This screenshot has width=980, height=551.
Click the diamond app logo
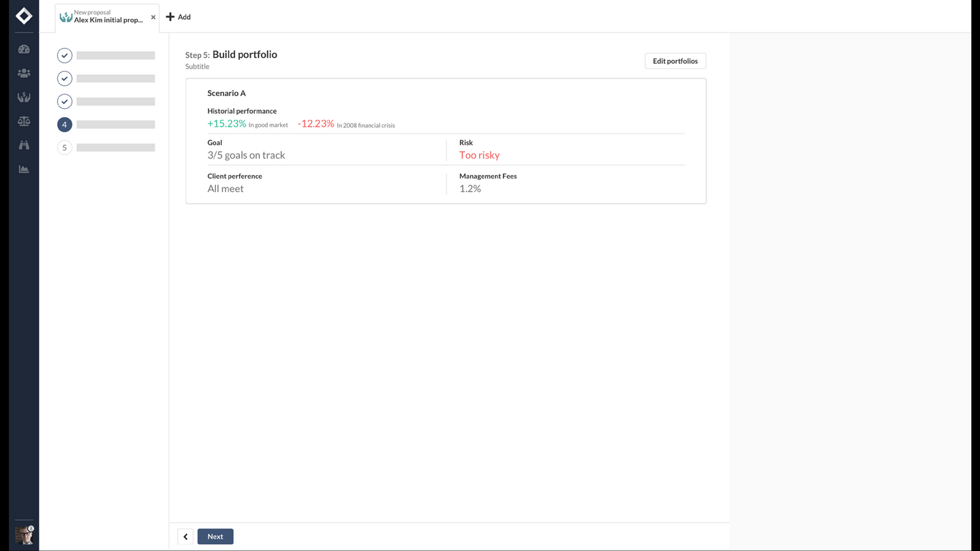(x=24, y=16)
